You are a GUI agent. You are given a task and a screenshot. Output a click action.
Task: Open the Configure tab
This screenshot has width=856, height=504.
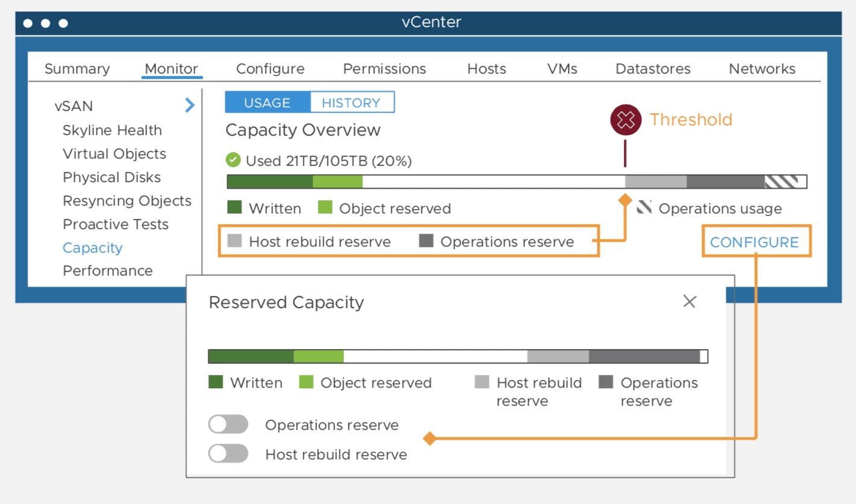[x=270, y=69]
